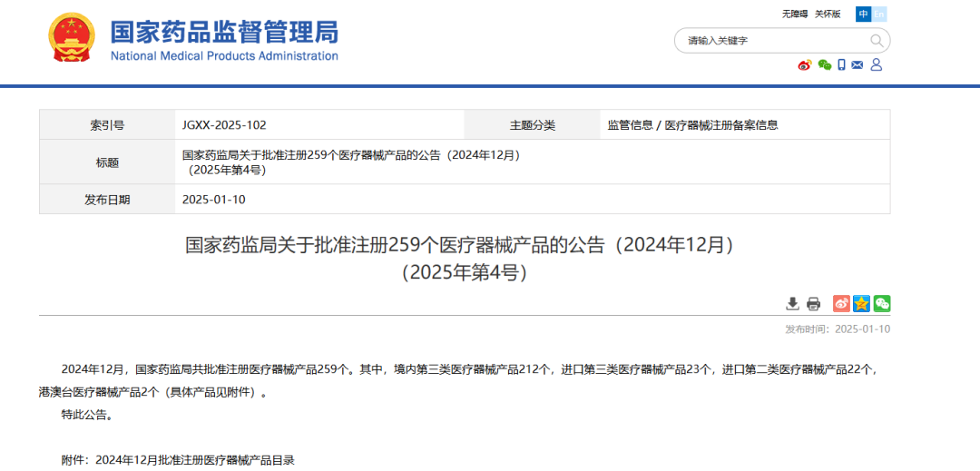The height and width of the screenshot is (471, 980).
Task: Click National Medical Products Administration English subtitle
Action: tap(224, 55)
